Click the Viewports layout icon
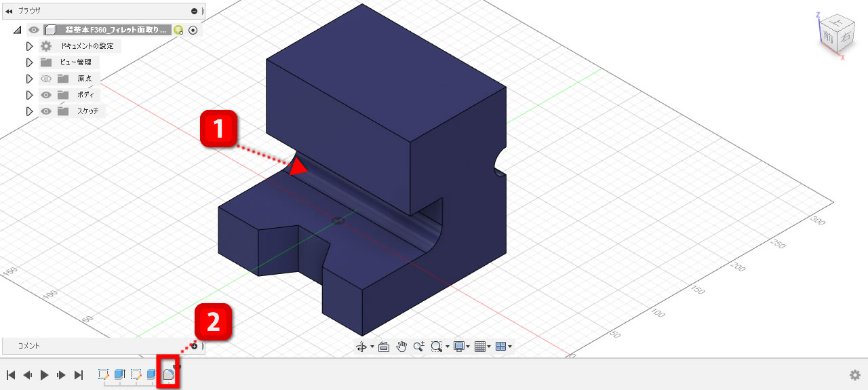This screenshot has width=868, height=390. (x=500, y=347)
